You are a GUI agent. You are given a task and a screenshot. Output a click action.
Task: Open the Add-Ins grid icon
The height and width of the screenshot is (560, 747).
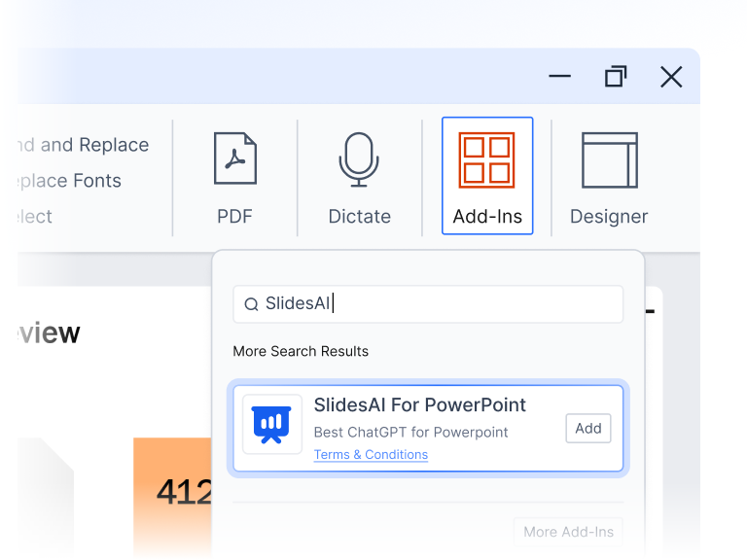pos(486,160)
